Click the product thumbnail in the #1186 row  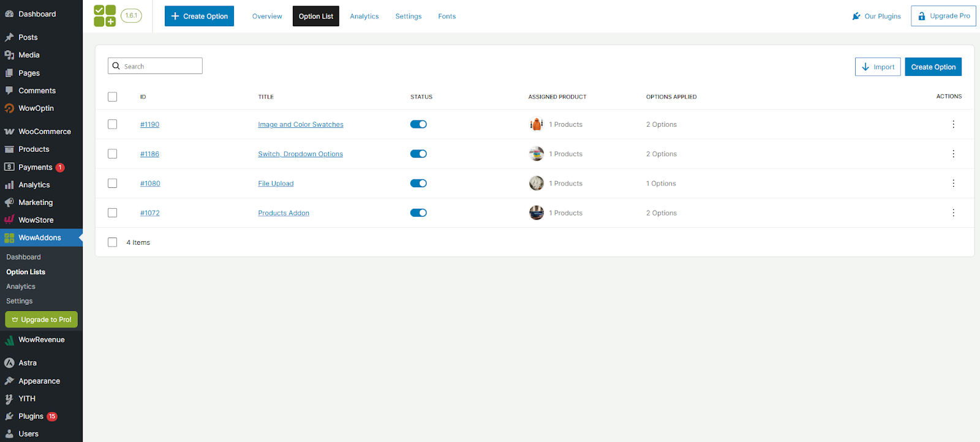[537, 154]
